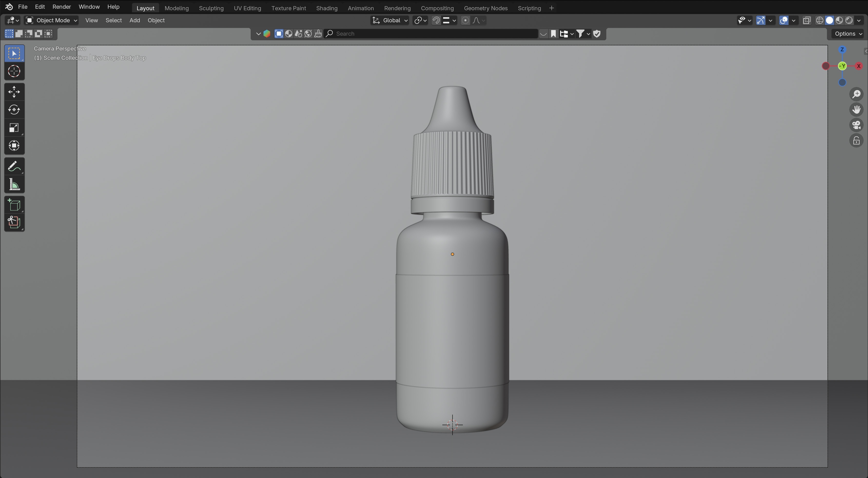Viewport: 868px width, 478px height.
Task: Switch to the Shading workspace tab
Action: (x=327, y=8)
